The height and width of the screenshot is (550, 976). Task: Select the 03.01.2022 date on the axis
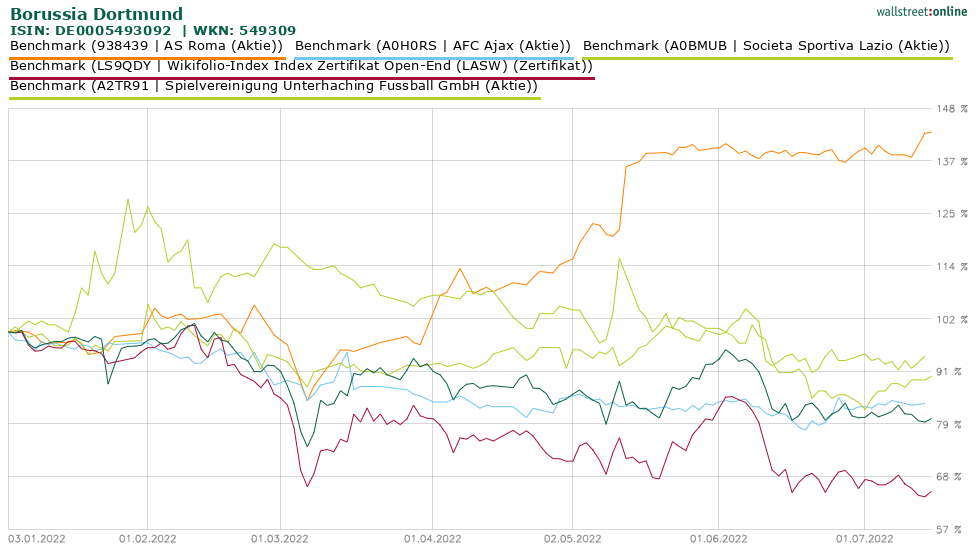[37, 538]
